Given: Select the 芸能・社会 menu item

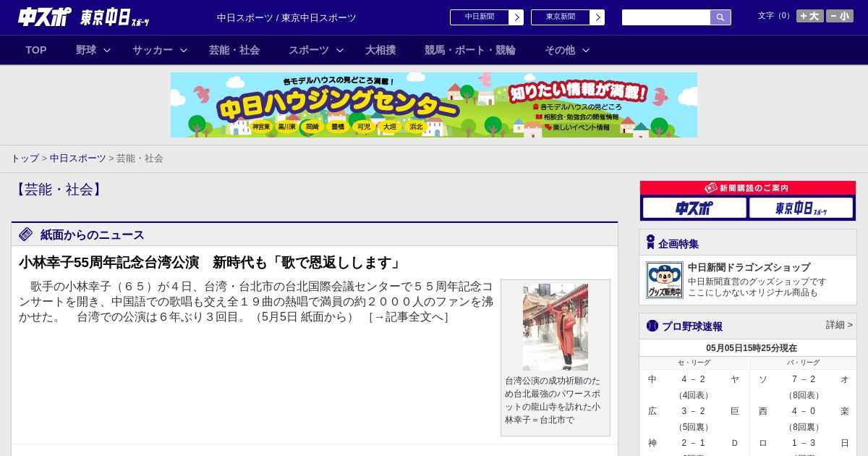Looking at the screenshot, I should tap(234, 50).
